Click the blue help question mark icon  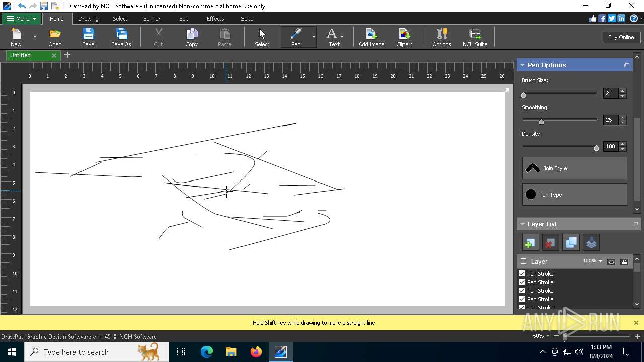pos(634,18)
